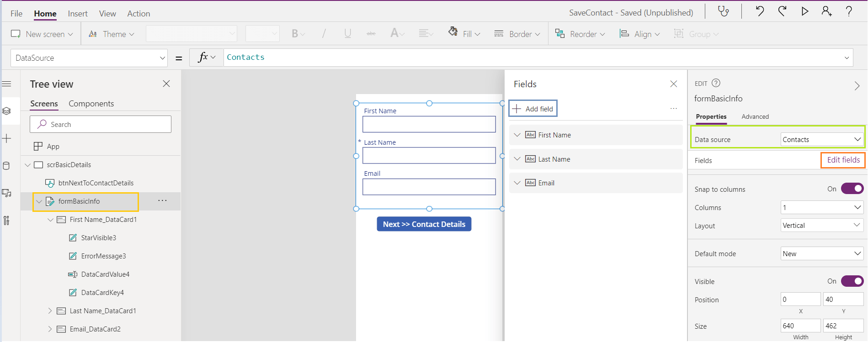Expand the formula bar chevron

[847, 58]
